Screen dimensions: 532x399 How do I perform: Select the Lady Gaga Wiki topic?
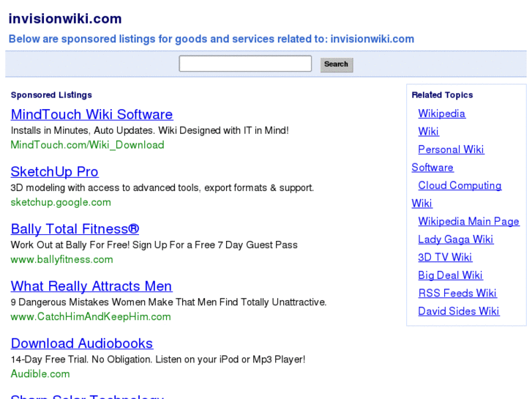point(456,239)
